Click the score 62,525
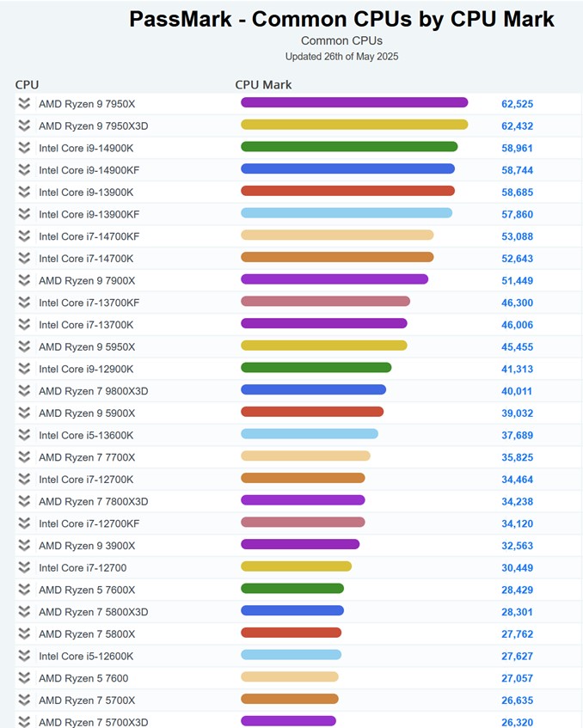583x728 pixels. 517,104
